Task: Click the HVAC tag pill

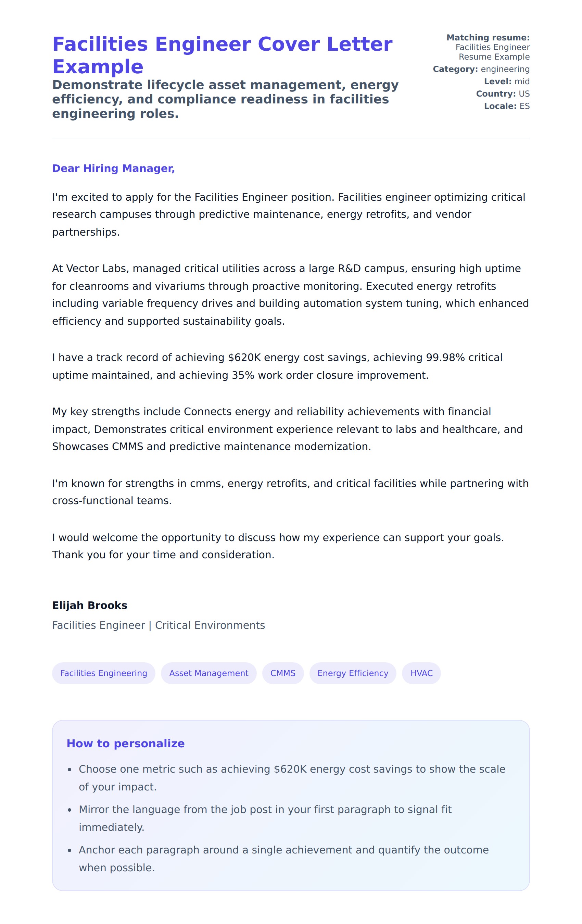Action: pyautogui.click(x=421, y=673)
